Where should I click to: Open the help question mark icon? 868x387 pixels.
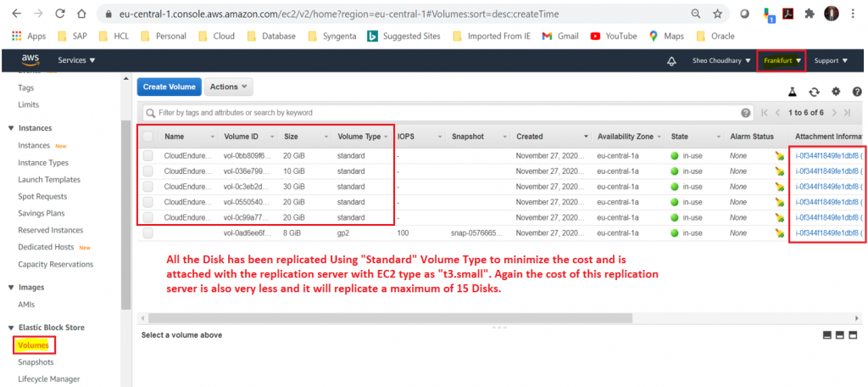(857, 92)
